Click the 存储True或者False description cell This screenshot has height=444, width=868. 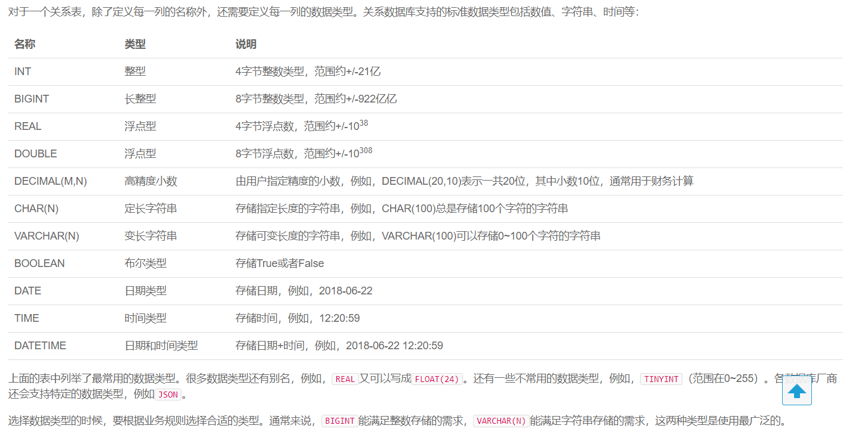coord(279,263)
